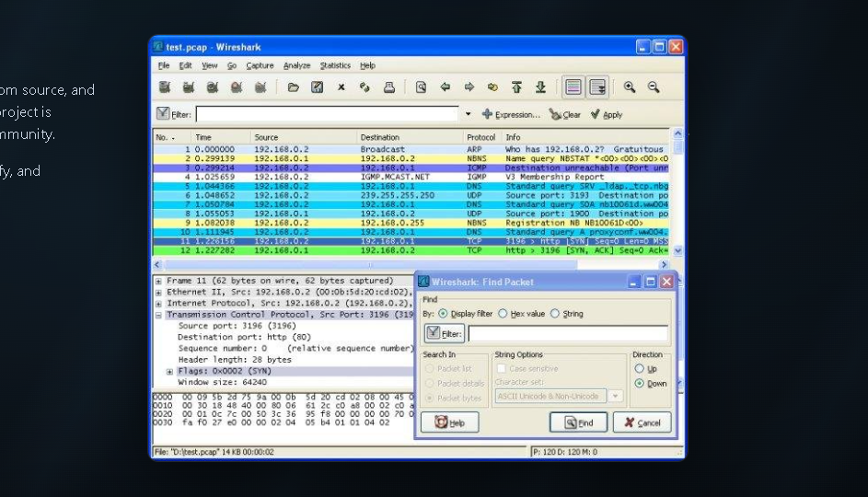This screenshot has height=497, width=868.
Task: Set search direction to Up
Action: click(x=640, y=368)
